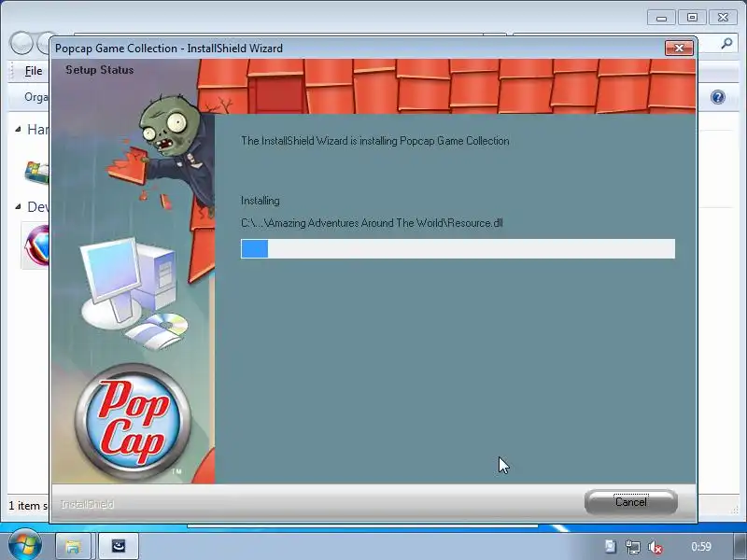Cancel the Popcap Game Collection installation

(x=631, y=502)
